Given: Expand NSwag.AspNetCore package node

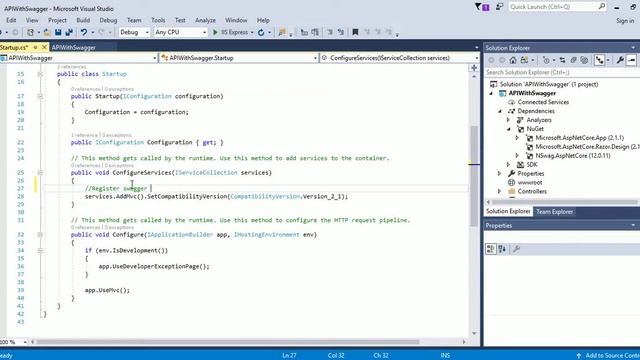Looking at the screenshot, I should click(x=517, y=156).
